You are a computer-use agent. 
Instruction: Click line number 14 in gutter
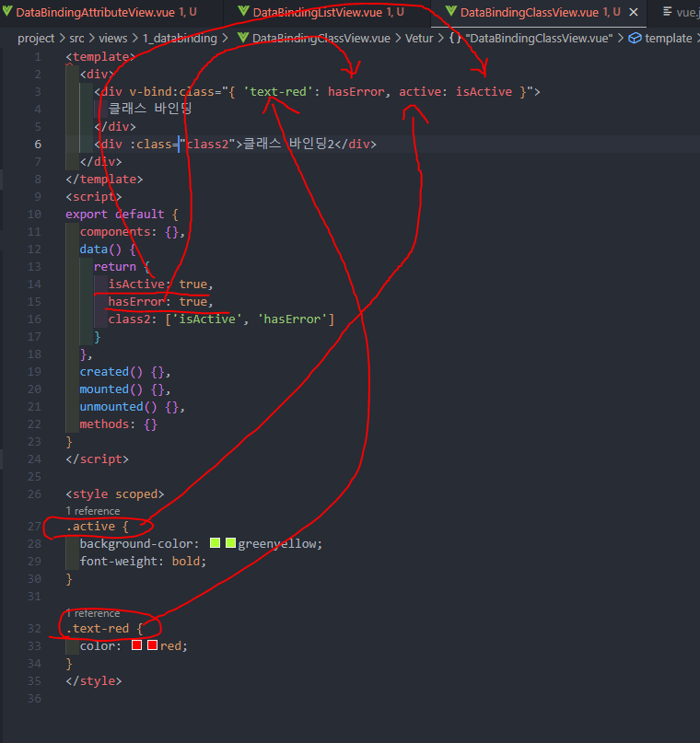[x=34, y=284]
